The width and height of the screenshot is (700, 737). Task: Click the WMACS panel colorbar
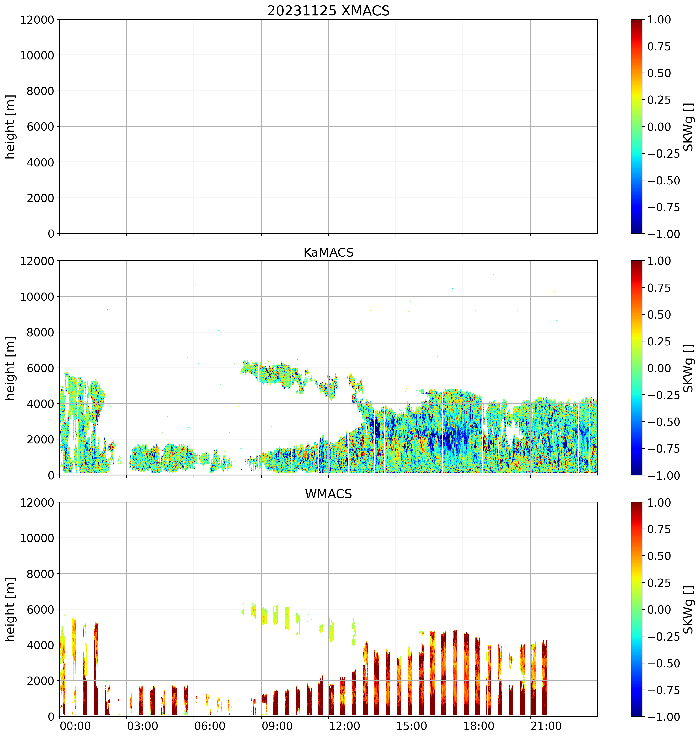pyautogui.click(x=637, y=609)
